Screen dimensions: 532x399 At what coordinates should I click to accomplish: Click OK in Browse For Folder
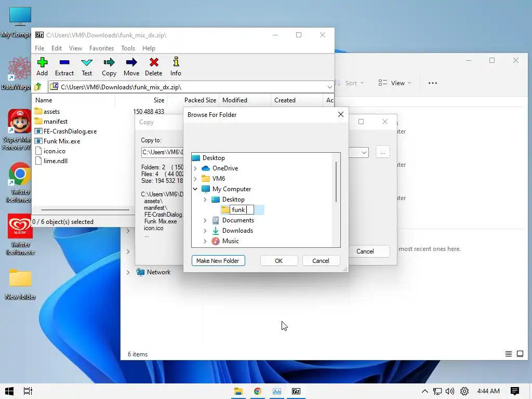tap(279, 261)
